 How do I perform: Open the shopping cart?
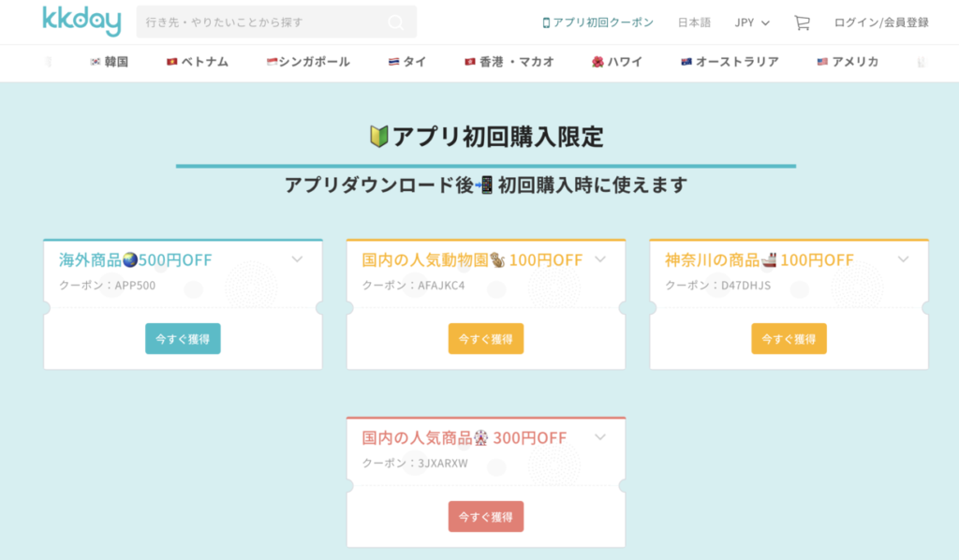tap(802, 22)
